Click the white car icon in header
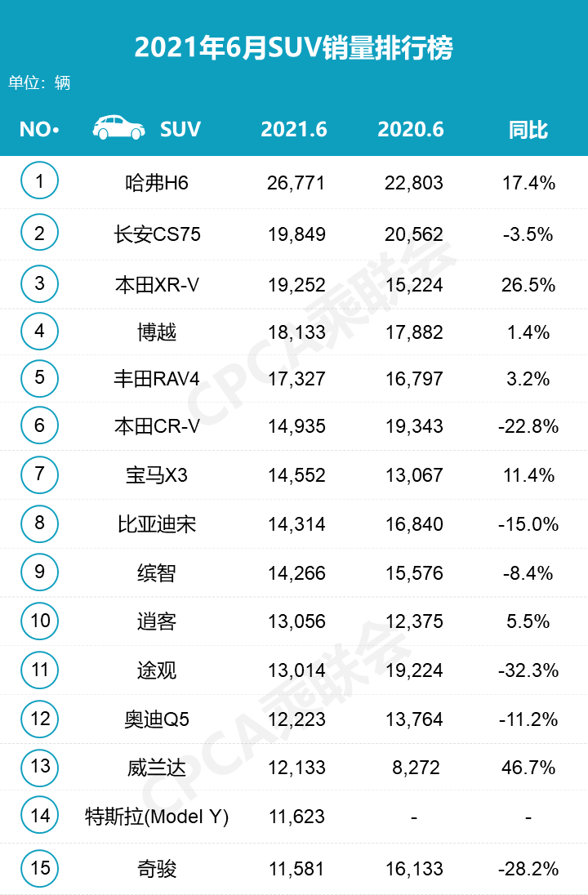The width and height of the screenshot is (588, 895). click(119, 127)
